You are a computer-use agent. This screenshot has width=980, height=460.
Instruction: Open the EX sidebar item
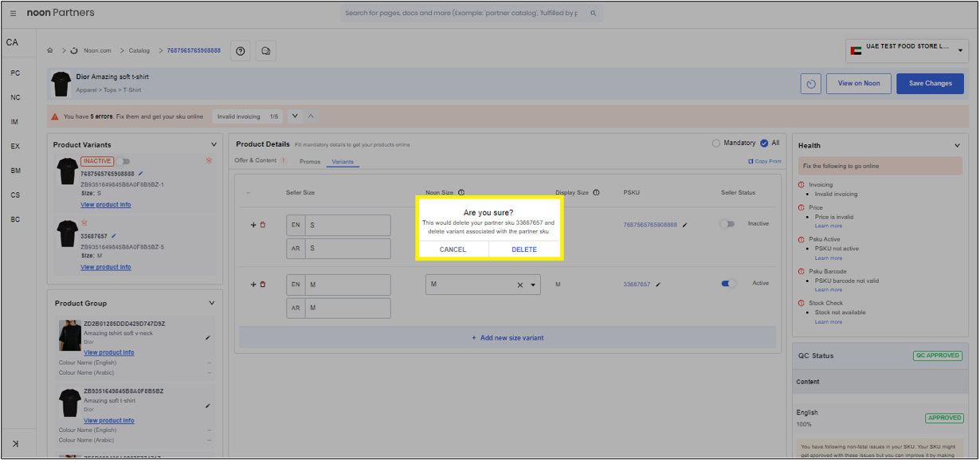tap(16, 147)
